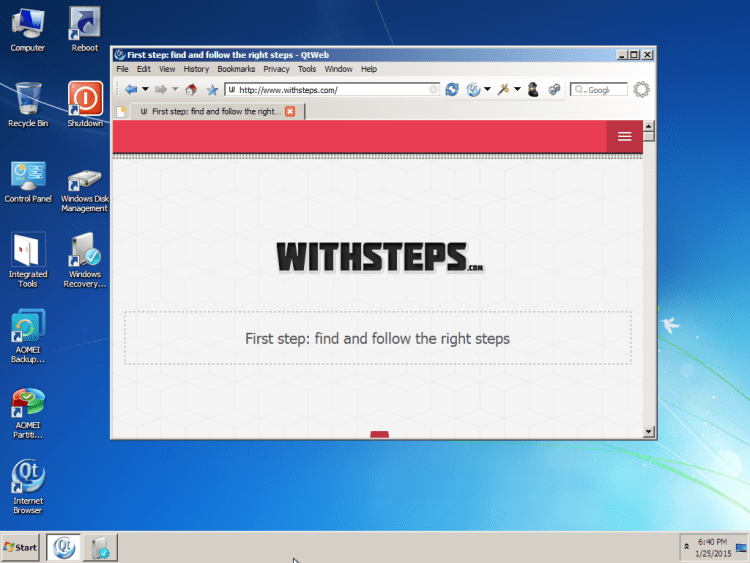Expand the magic wand dropdown arrow

517,89
